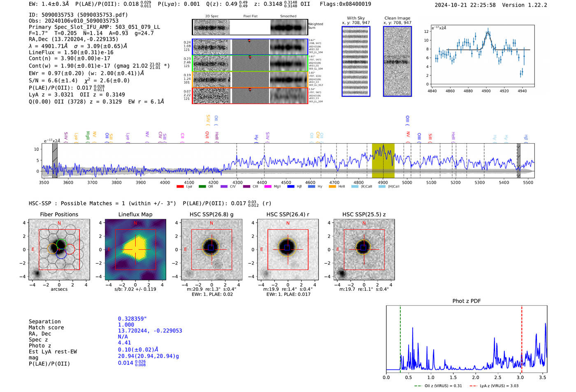Click the s/b: 7.02 +/- 0.119 caption
This screenshot has height=392, width=576.
point(135,289)
